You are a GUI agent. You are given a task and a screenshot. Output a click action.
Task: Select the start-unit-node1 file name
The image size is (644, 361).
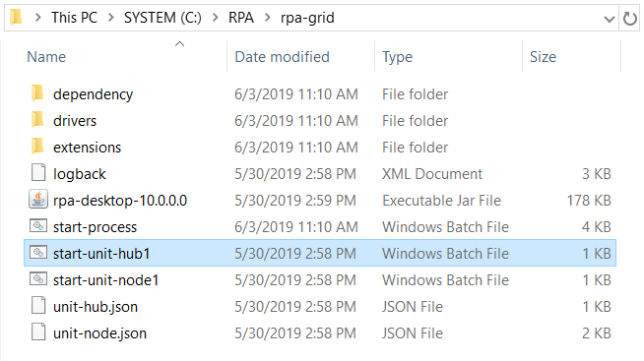tap(105, 280)
